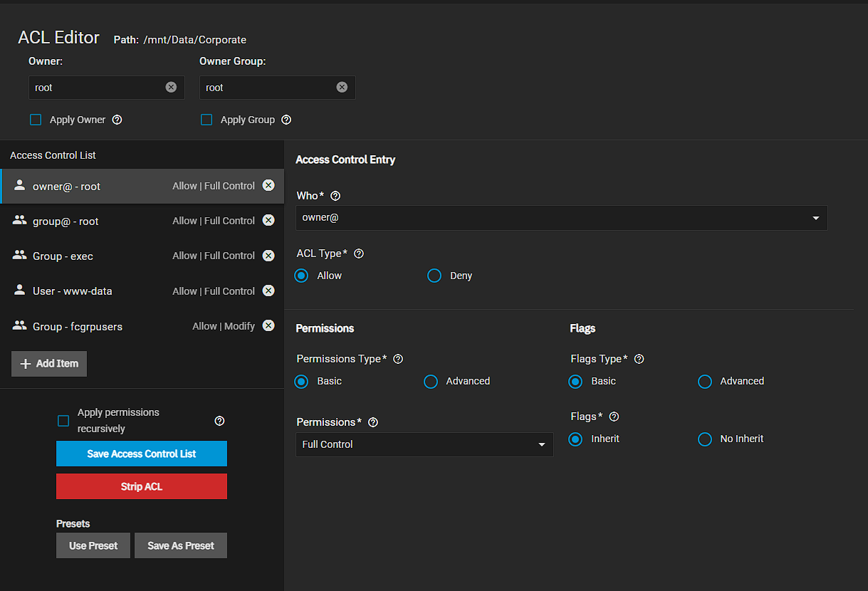Choose Advanced for Flags Type
Viewport: 868px width, 591px height.
[x=705, y=381]
